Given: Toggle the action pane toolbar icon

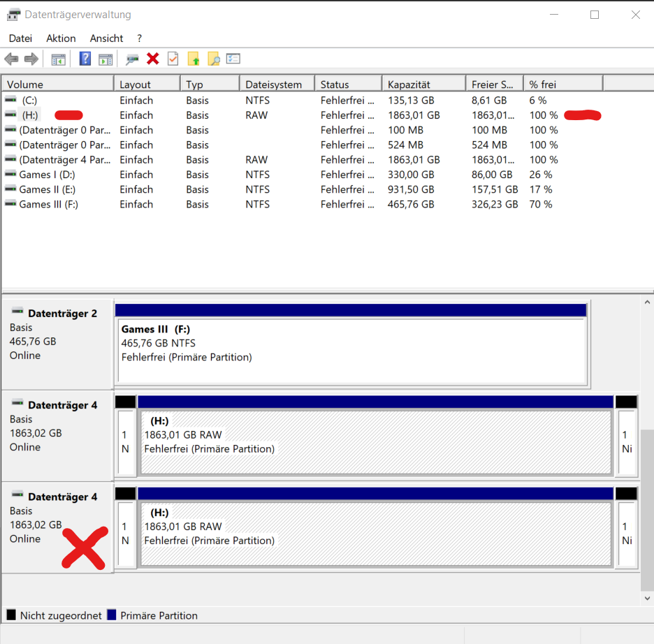Looking at the screenshot, I should (x=106, y=59).
